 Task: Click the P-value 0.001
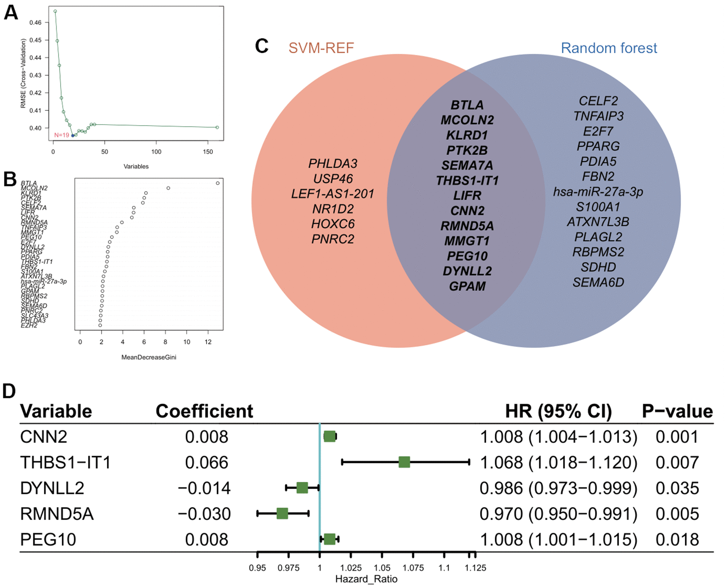[x=677, y=437]
